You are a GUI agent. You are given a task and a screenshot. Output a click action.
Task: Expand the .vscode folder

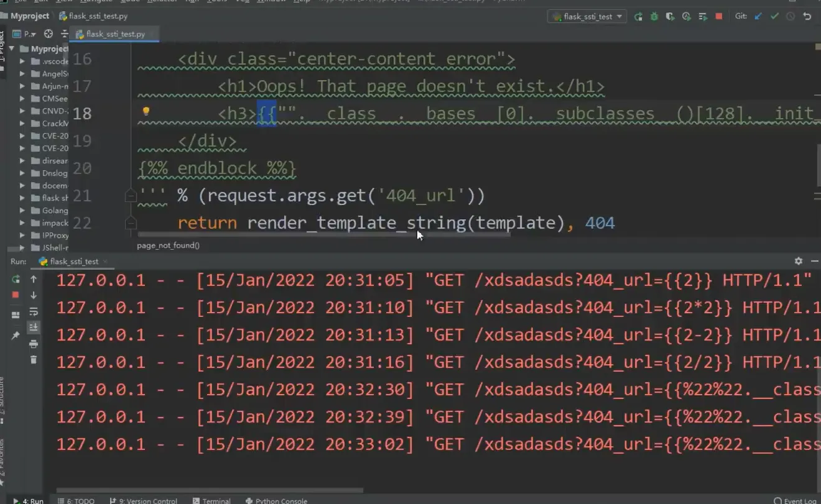(x=22, y=62)
